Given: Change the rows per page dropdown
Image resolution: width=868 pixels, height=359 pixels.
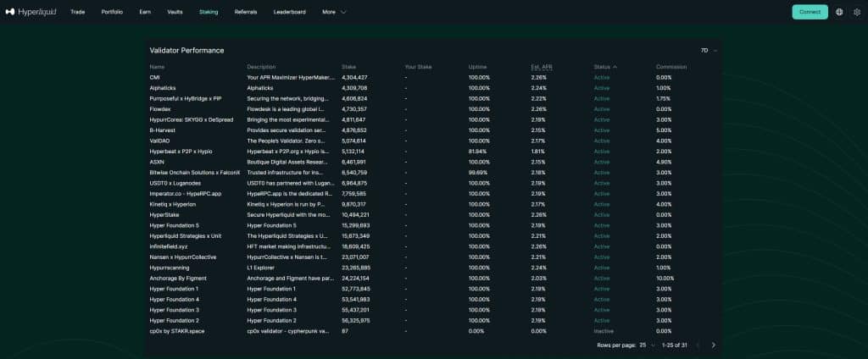Looking at the screenshot, I should [x=647, y=345].
